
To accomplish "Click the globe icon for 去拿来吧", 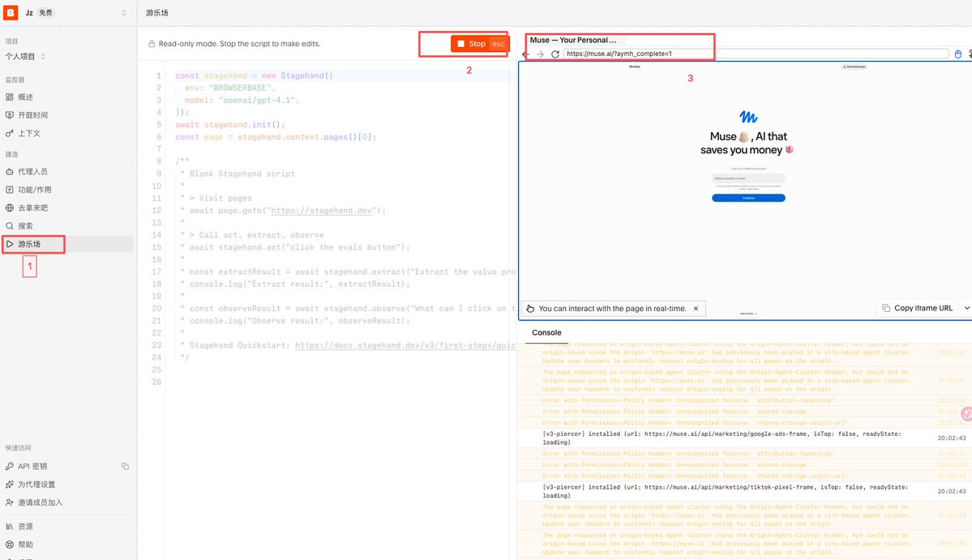I will coord(9,207).
